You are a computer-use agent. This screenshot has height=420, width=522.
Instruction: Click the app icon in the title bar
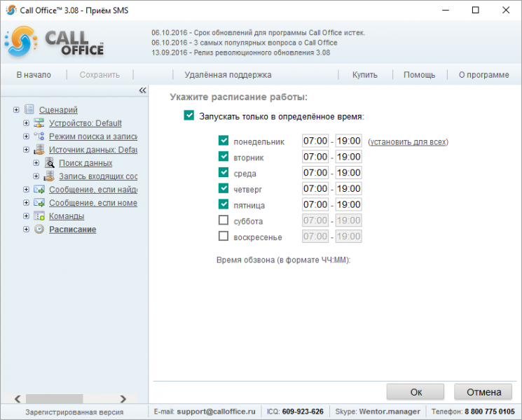pyautogui.click(x=11, y=10)
